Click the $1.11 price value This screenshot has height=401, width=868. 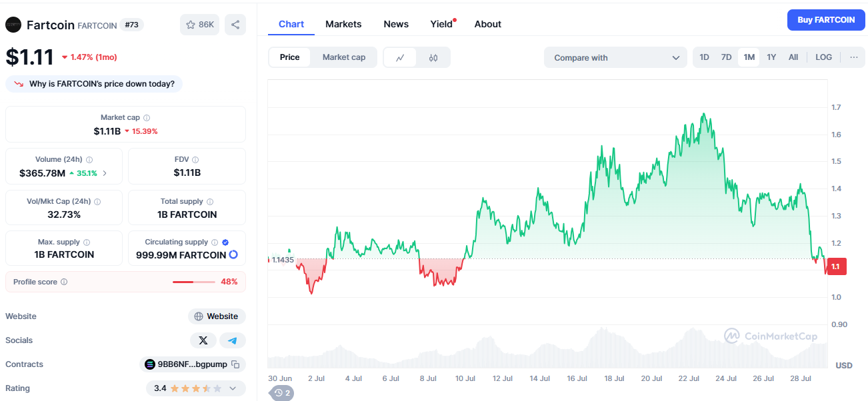(x=30, y=57)
